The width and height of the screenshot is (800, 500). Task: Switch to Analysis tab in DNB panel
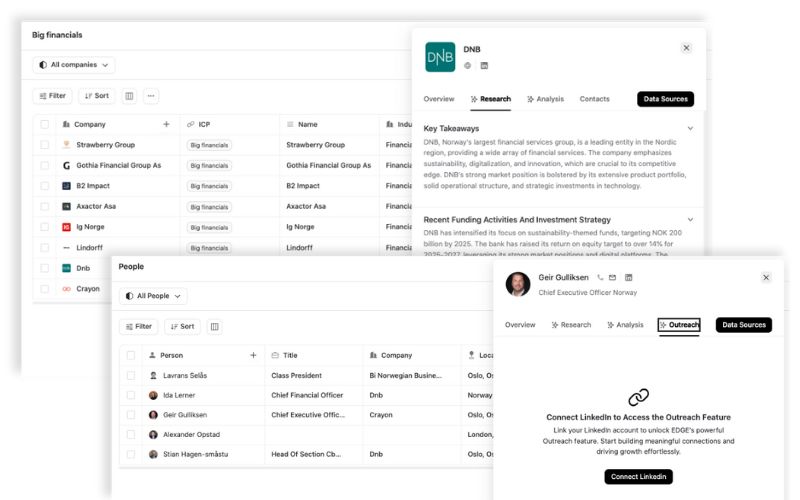tap(545, 99)
